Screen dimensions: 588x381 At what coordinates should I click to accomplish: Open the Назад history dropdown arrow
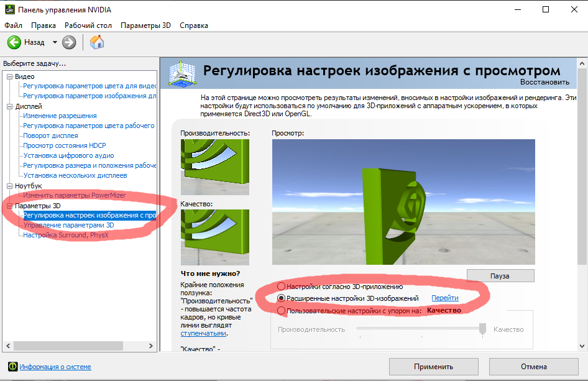[55, 42]
